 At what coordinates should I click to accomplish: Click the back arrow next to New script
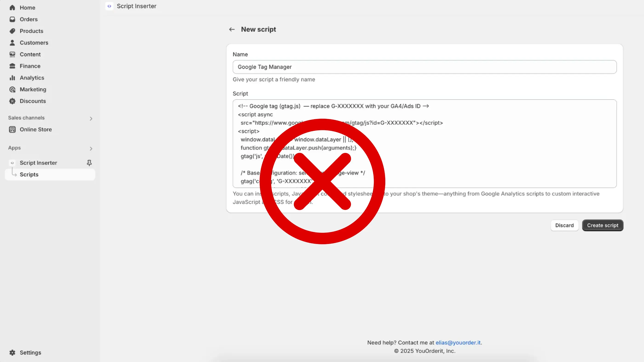[232, 29]
